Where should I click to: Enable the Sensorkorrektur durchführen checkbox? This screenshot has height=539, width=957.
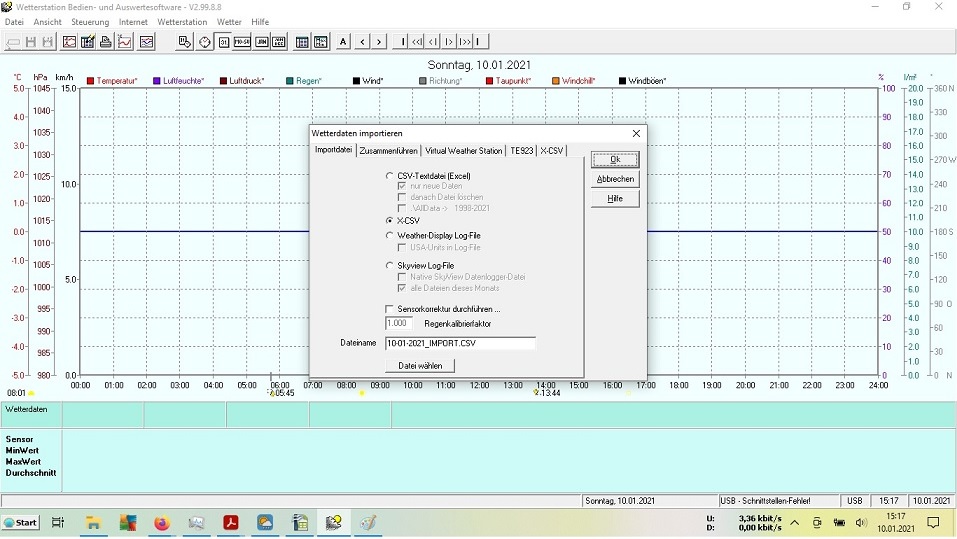click(390, 309)
